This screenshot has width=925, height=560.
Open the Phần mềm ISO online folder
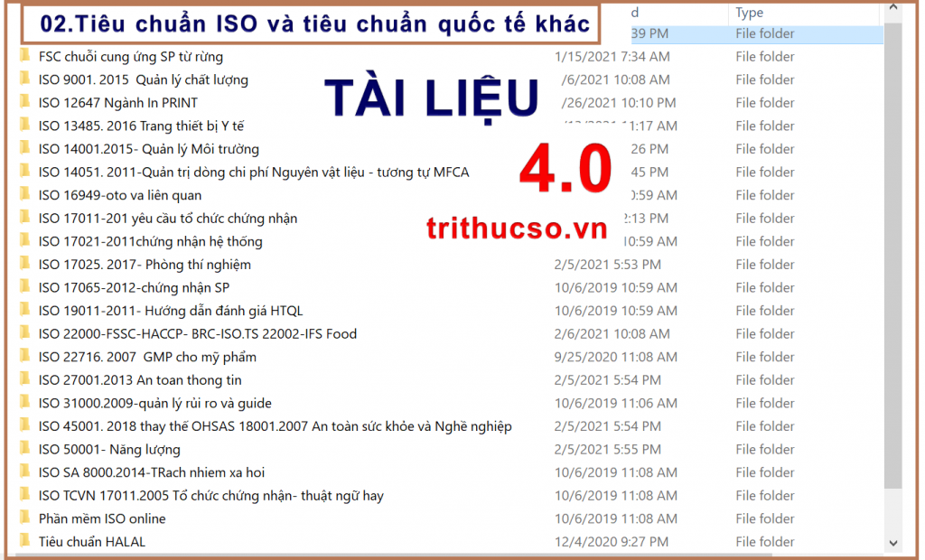(x=102, y=518)
